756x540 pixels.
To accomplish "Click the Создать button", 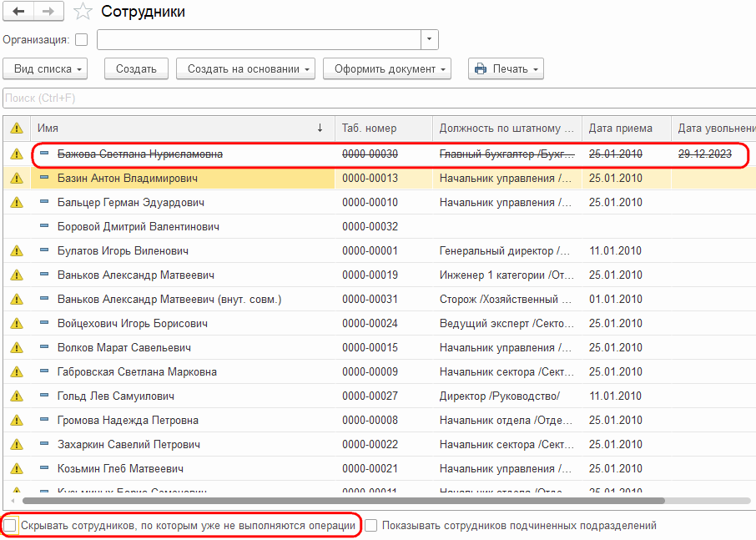I will pyautogui.click(x=137, y=69).
